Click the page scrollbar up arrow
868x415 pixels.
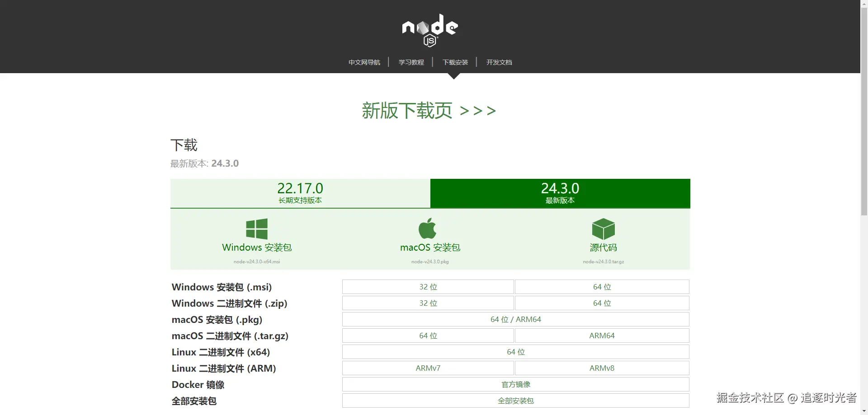[x=864, y=4]
